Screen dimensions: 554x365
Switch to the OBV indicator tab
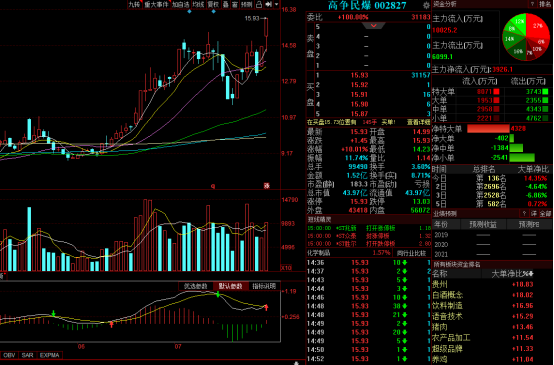[10, 355]
